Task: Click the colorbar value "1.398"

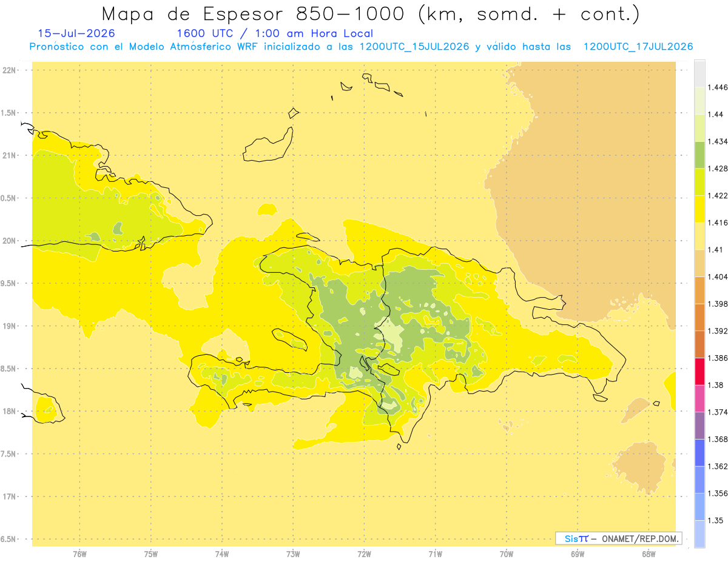Action: (718, 304)
